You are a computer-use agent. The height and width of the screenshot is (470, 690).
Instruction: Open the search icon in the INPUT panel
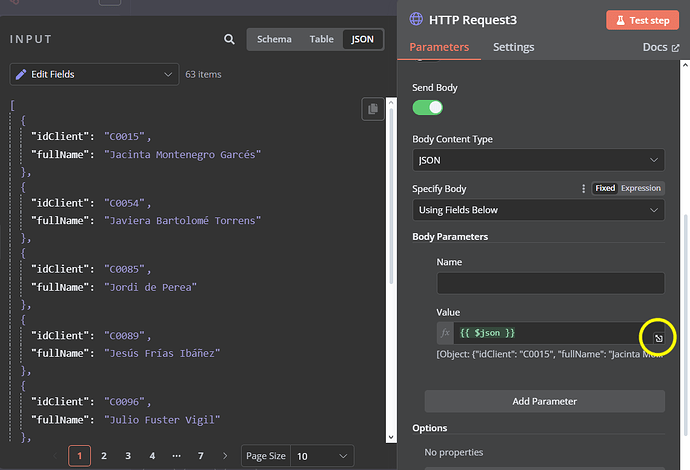pos(229,39)
